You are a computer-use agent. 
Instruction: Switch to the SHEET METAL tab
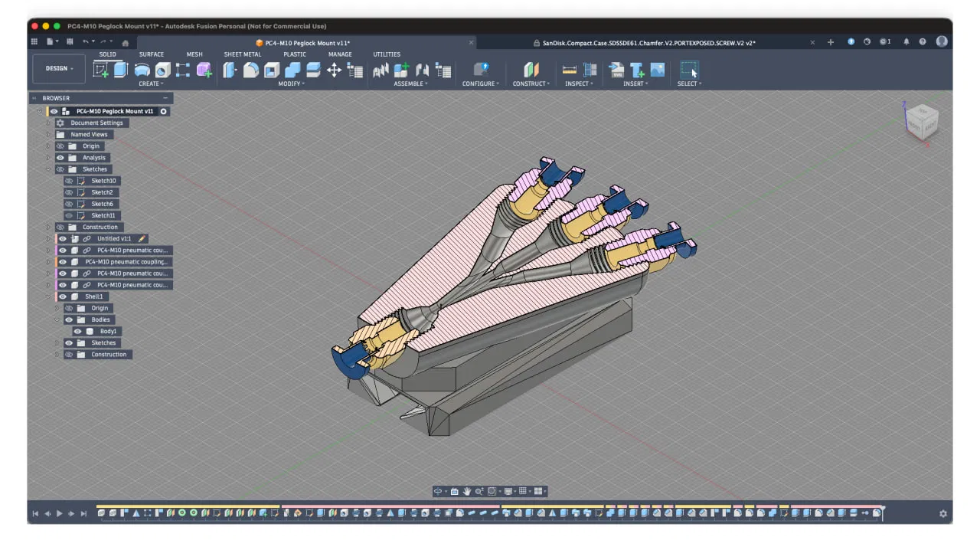point(243,54)
